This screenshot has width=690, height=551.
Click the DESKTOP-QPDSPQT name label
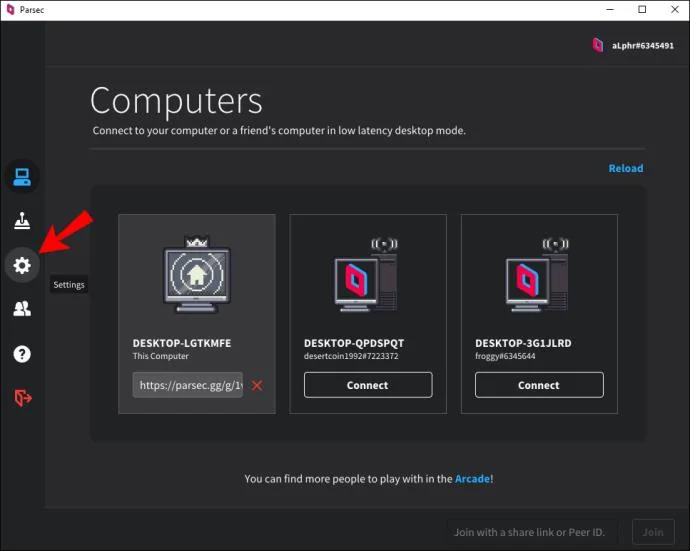pos(354,343)
